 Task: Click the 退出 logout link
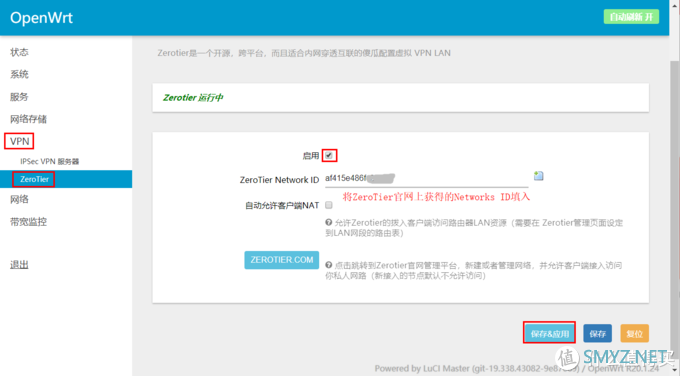tap(19, 265)
